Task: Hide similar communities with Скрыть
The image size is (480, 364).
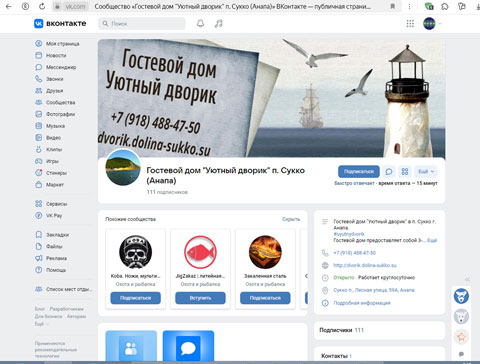Action: [x=291, y=219]
